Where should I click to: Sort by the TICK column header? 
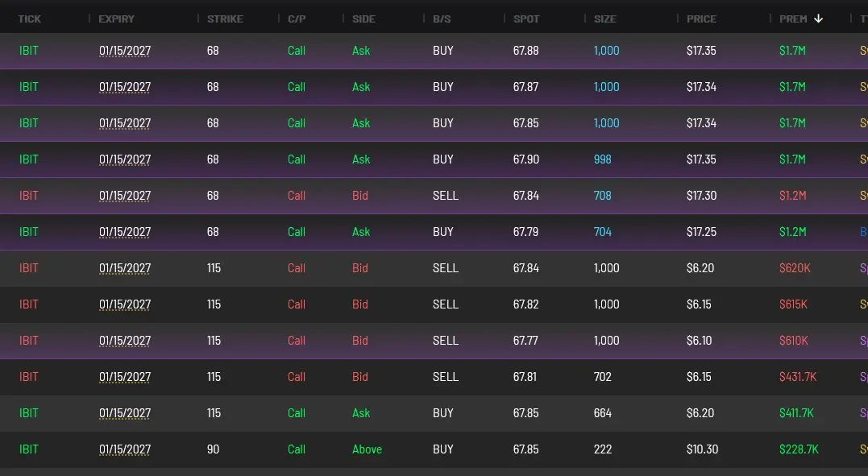click(30, 19)
